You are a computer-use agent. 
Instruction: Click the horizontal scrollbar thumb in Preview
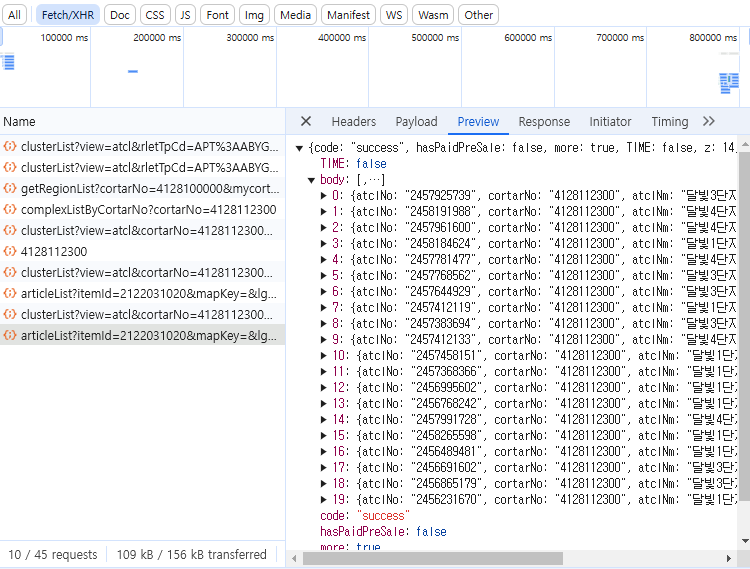pyautogui.click(x=433, y=558)
